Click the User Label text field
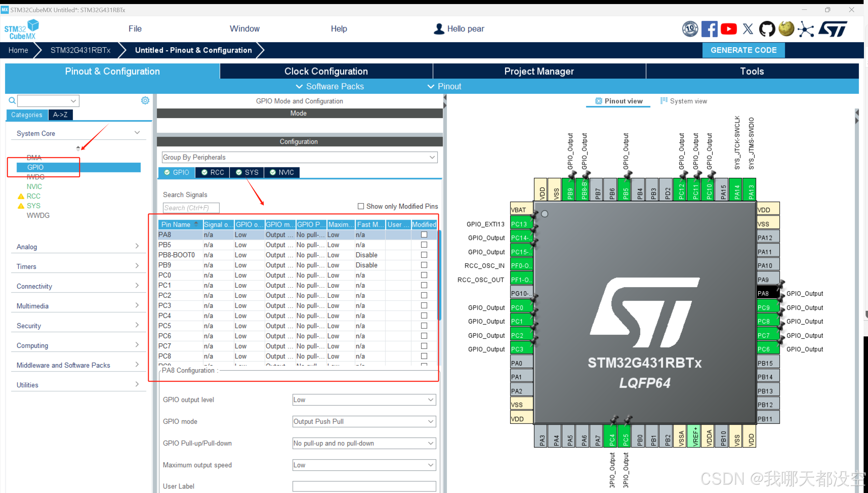 (x=364, y=486)
